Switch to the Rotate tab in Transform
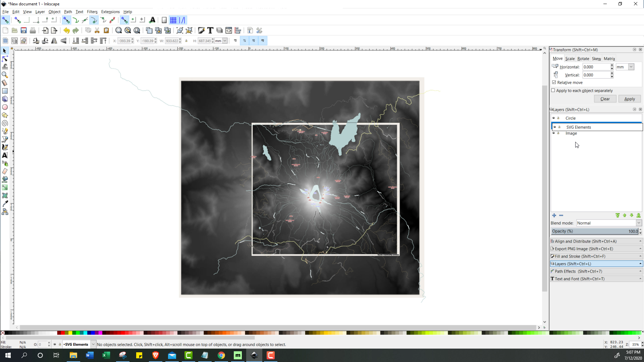 click(x=583, y=58)
